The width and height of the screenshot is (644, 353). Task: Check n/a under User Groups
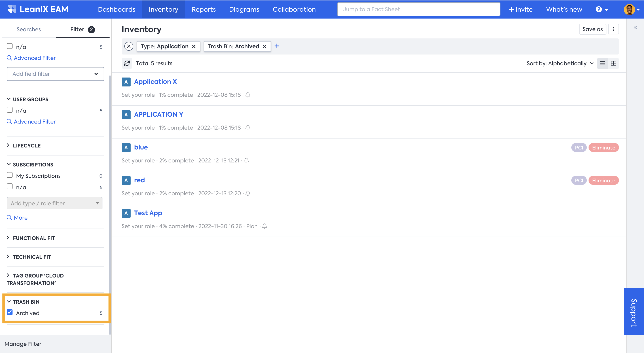coord(10,110)
